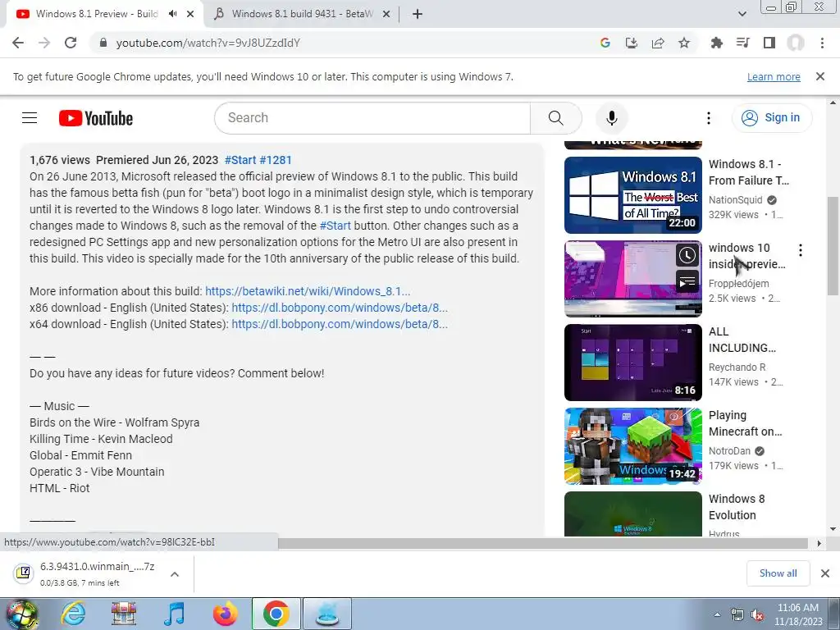Bookmark this tab with star icon

(684, 43)
